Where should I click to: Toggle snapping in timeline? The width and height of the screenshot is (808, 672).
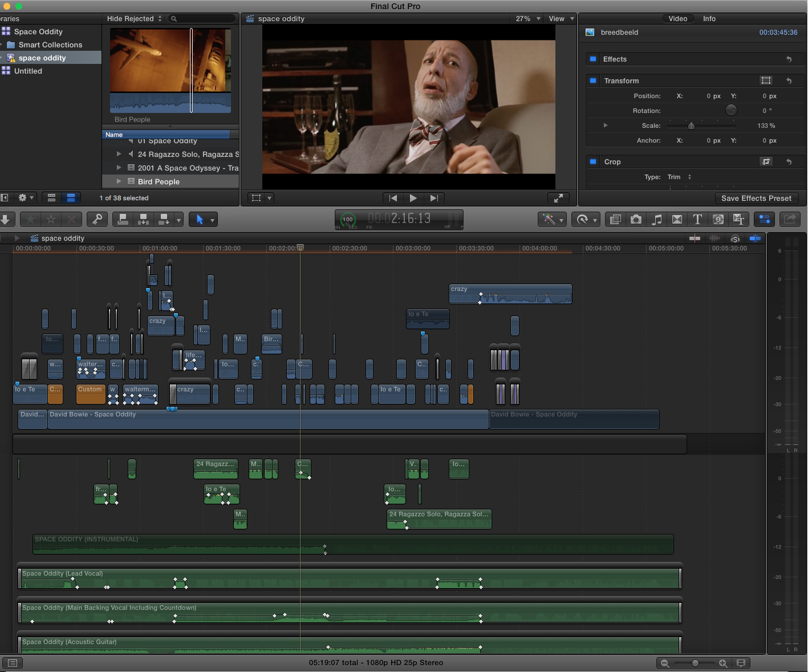[755, 238]
